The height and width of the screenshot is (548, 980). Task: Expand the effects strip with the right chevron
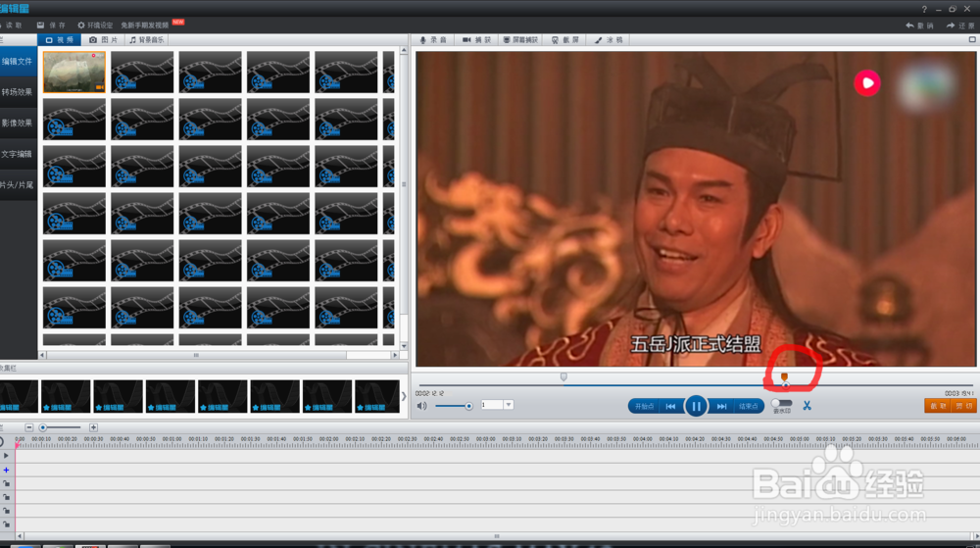coord(404,396)
